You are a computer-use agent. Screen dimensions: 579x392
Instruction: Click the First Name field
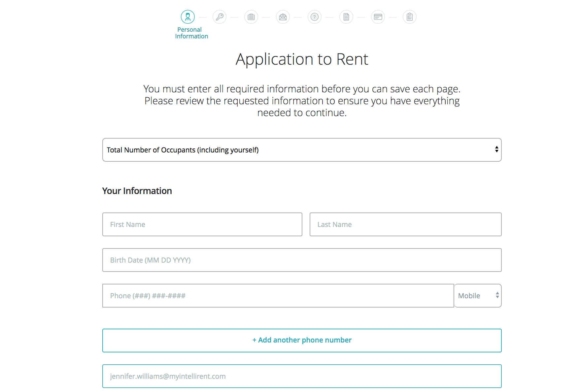point(202,224)
